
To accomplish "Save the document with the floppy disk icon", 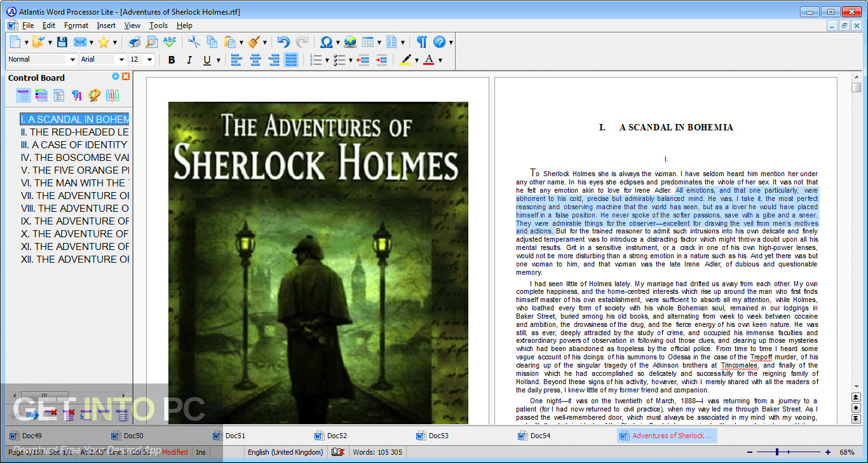I will 62,42.
